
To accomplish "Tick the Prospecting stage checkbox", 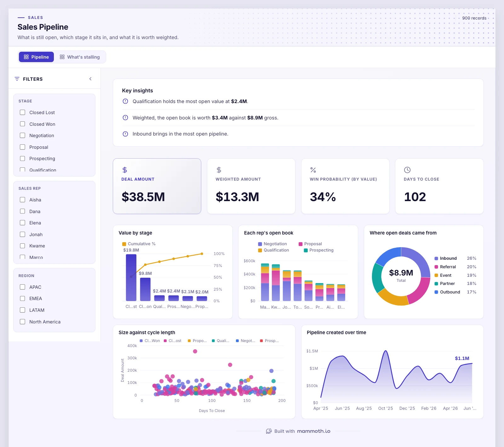I will pos(23,159).
